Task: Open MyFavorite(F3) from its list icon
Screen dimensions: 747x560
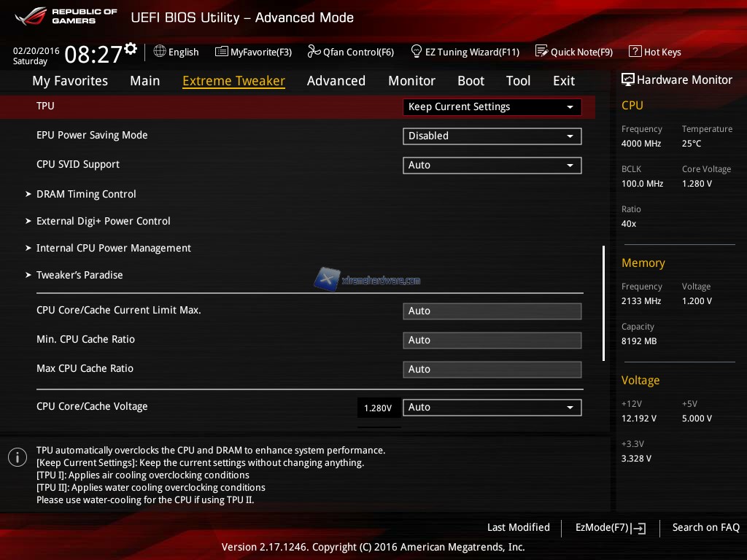Action: pos(221,52)
